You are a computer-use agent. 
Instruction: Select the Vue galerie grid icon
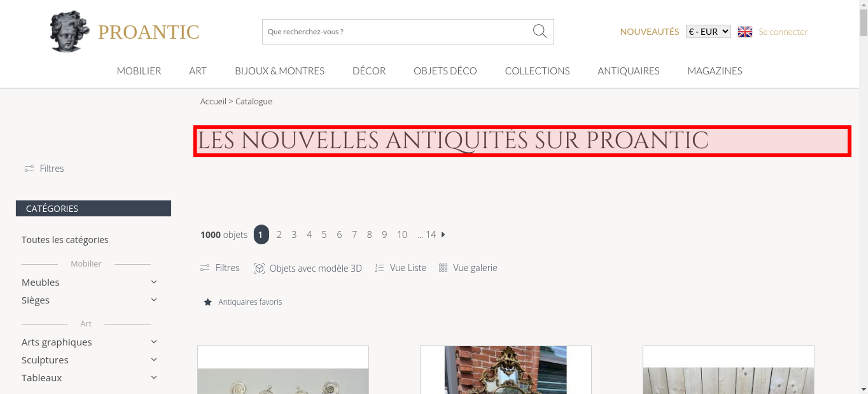click(x=443, y=268)
